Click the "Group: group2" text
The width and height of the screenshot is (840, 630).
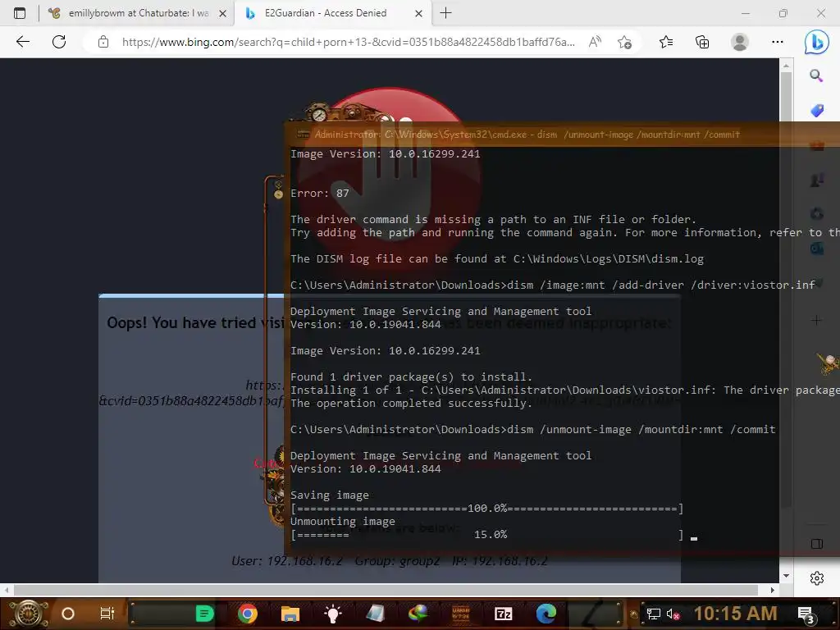click(x=397, y=561)
